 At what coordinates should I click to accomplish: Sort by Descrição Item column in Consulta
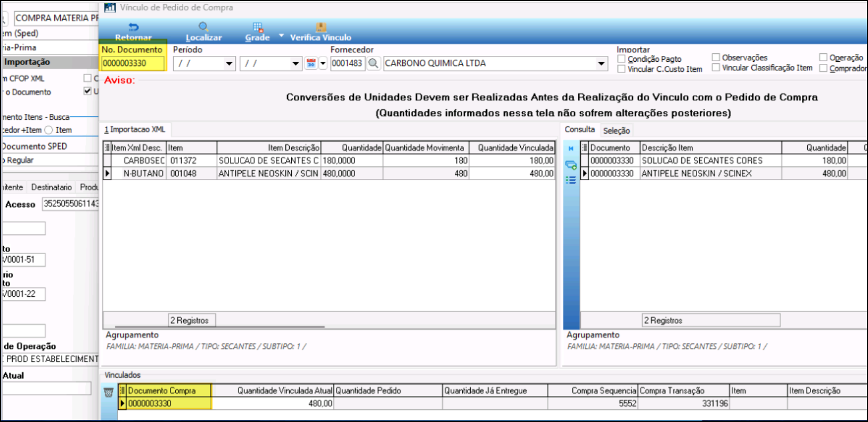pyautogui.click(x=710, y=148)
